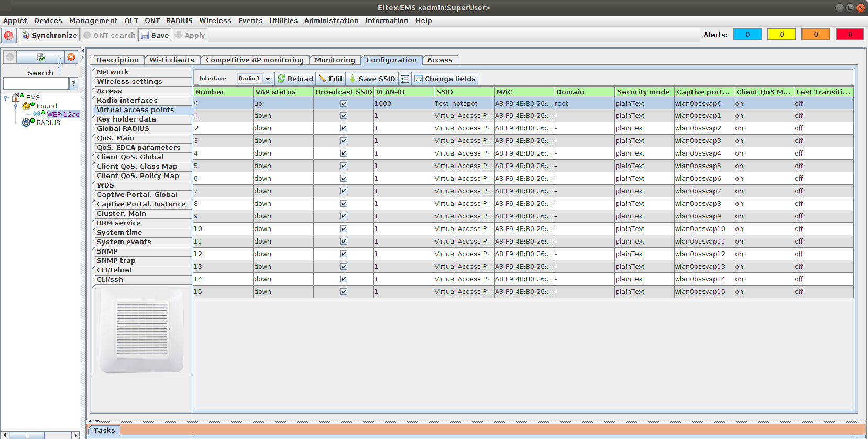Screen dimensions: 868x439
Task: Click the Change fields button
Action: pos(445,79)
